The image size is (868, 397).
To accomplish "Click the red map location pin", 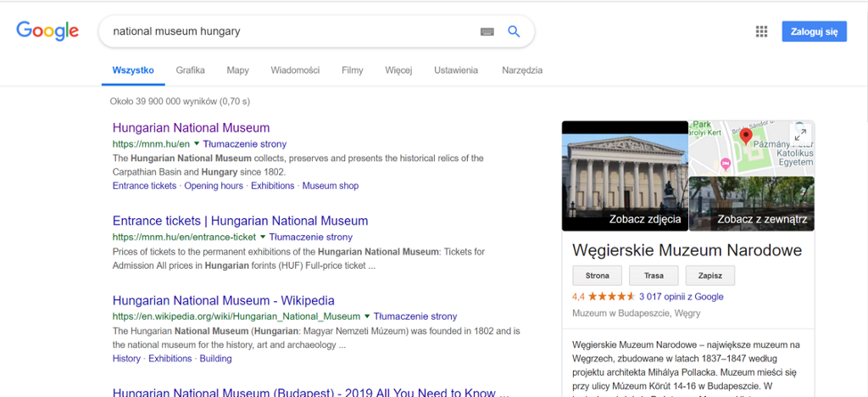I will 746,136.
